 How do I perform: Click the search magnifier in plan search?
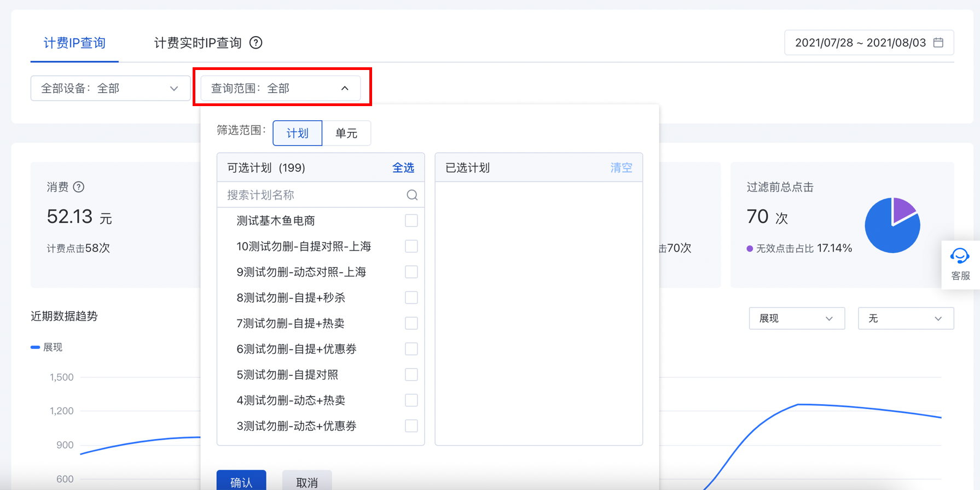click(x=412, y=195)
